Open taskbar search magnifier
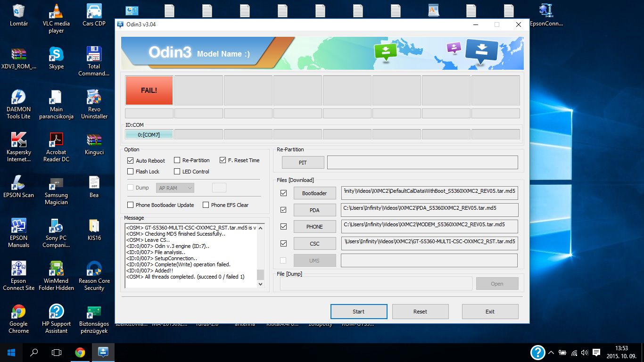Viewport: 644px width, 362px height. [34, 352]
